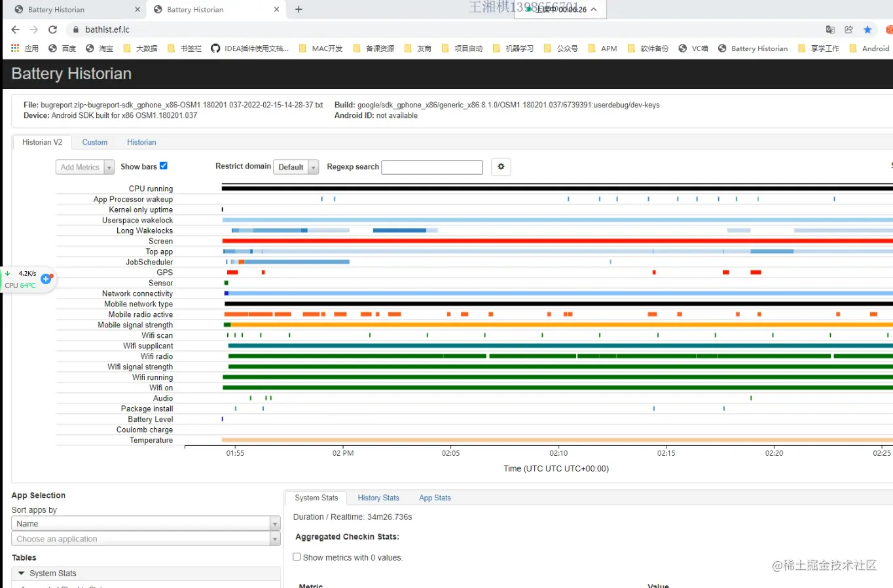Click the Long Wakelocks row label
Screen dimensions: 893x588
145,230
